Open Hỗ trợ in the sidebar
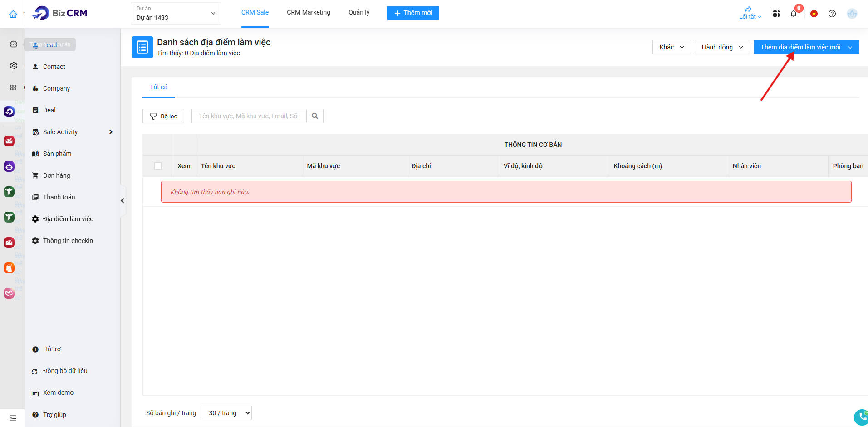The width and height of the screenshot is (868, 427). click(x=52, y=349)
